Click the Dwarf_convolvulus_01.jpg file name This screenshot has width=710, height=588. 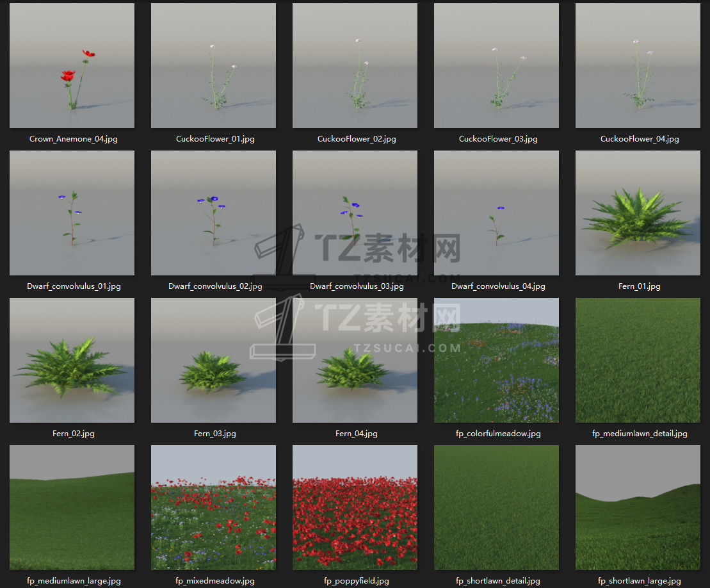[x=74, y=286]
